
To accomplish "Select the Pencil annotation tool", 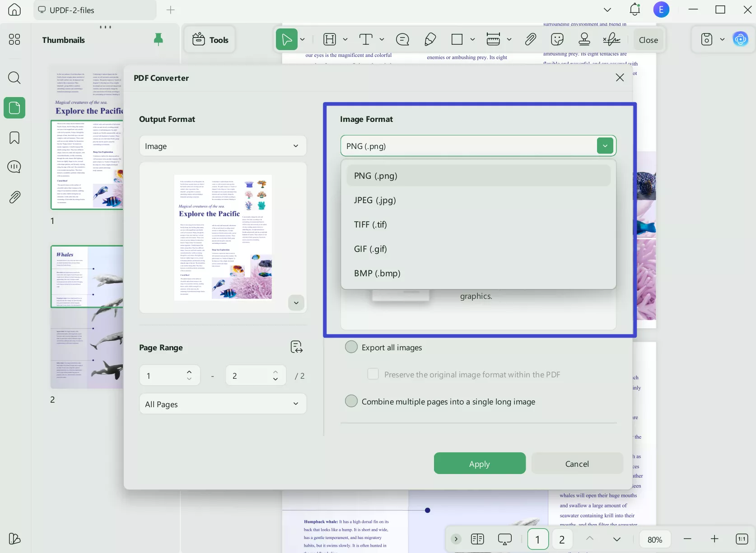I will click(429, 39).
